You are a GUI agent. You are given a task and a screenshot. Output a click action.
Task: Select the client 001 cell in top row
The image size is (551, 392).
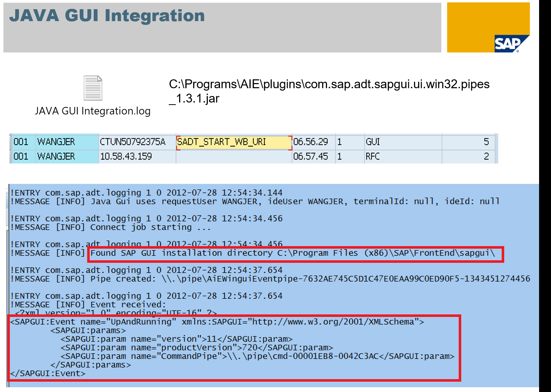(22, 142)
